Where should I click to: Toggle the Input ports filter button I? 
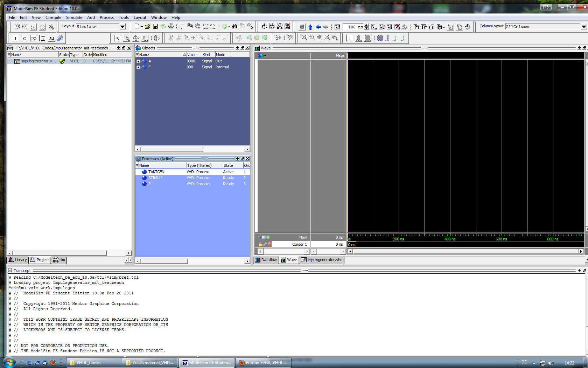click(x=15, y=39)
